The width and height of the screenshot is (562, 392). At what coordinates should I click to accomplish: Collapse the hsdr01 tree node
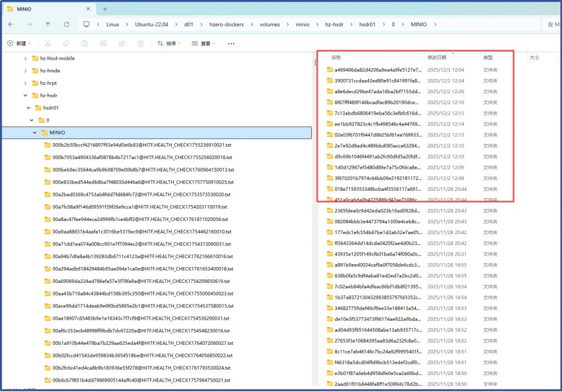[x=29, y=108]
